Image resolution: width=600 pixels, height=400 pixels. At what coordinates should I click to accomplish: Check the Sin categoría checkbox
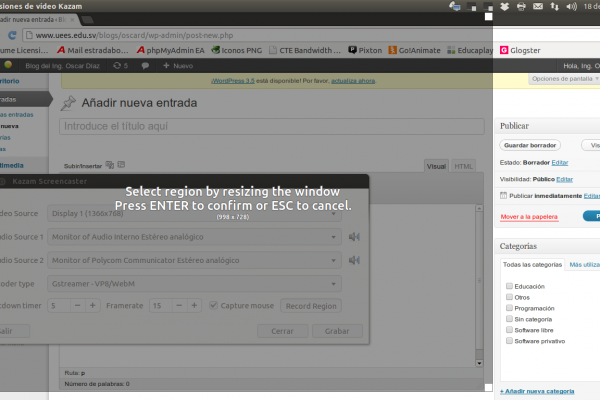pyautogui.click(x=509, y=319)
